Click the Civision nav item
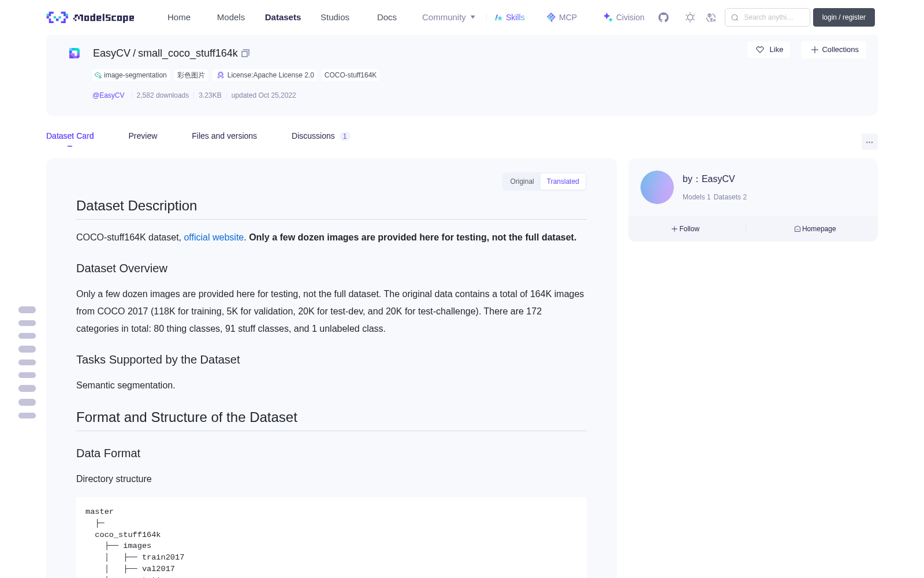Screen dimensions: 924x578 point(624,17)
